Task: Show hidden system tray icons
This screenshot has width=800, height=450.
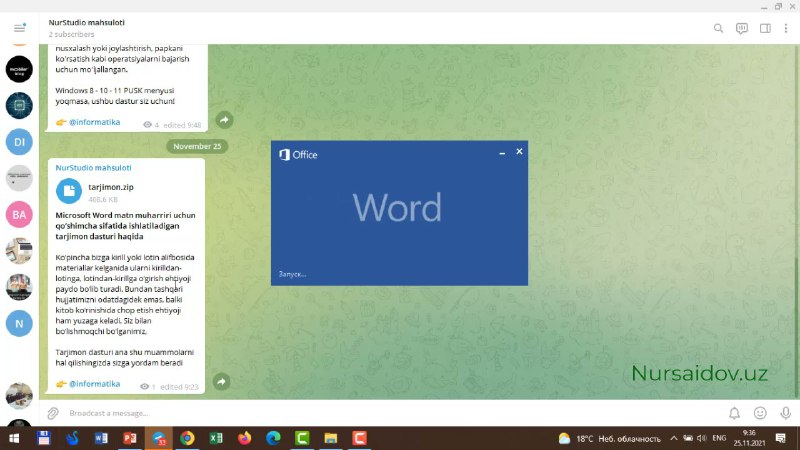Action: click(673, 438)
